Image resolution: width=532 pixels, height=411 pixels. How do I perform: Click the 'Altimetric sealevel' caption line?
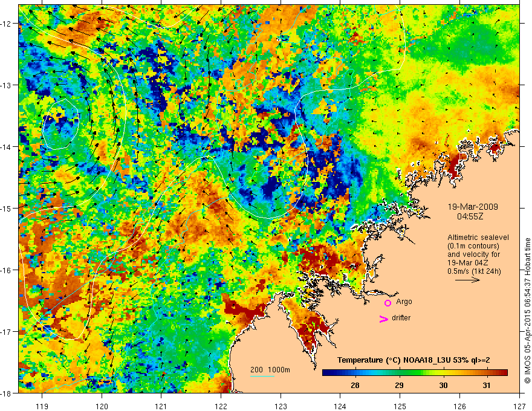coord(478,238)
